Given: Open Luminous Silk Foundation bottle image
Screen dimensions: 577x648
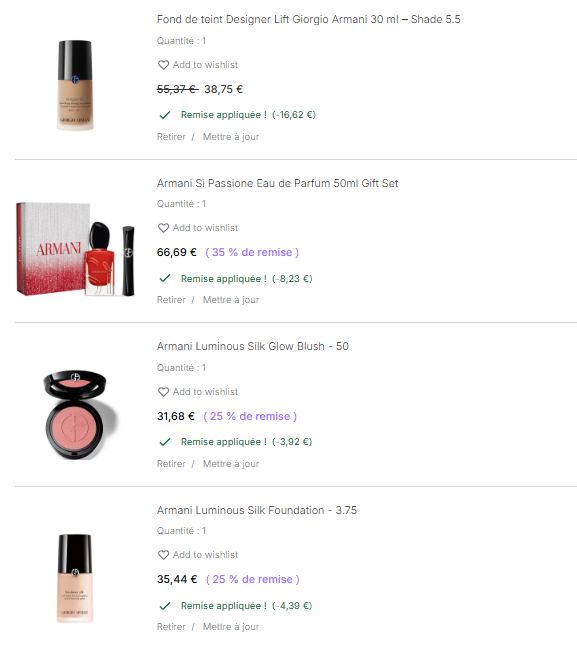Looking at the screenshot, I should point(75,578).
